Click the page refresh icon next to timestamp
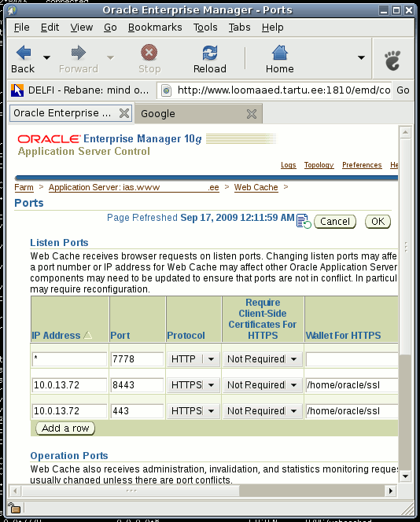The width and height of the screenshot is (420, 522). (x=304, y=222)
